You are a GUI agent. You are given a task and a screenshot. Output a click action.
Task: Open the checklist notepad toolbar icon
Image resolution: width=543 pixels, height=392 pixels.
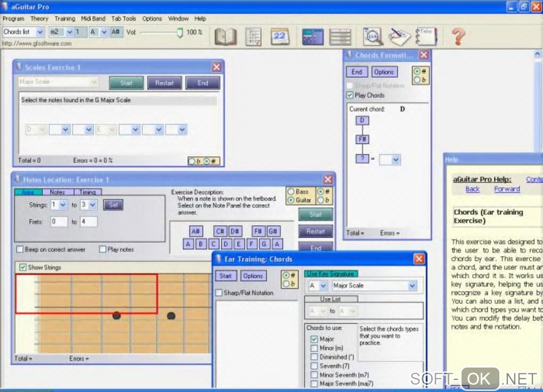point(253,37)
